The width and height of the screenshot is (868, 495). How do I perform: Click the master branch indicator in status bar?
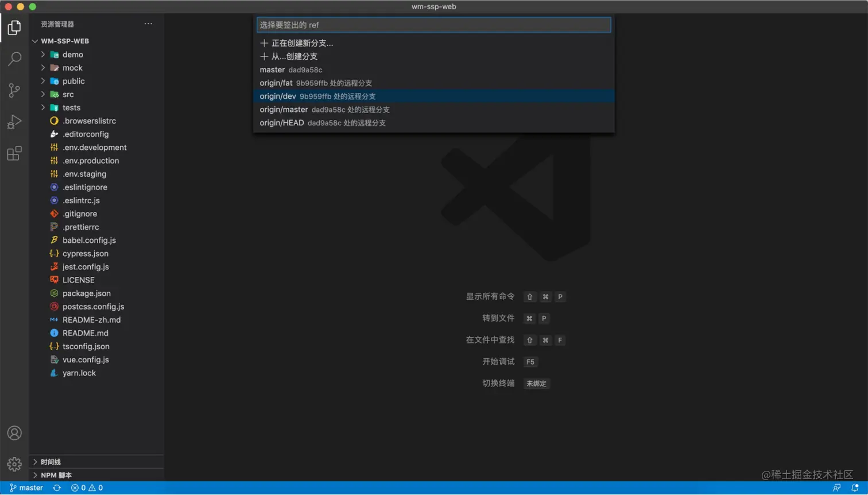[x=26, y=488]
